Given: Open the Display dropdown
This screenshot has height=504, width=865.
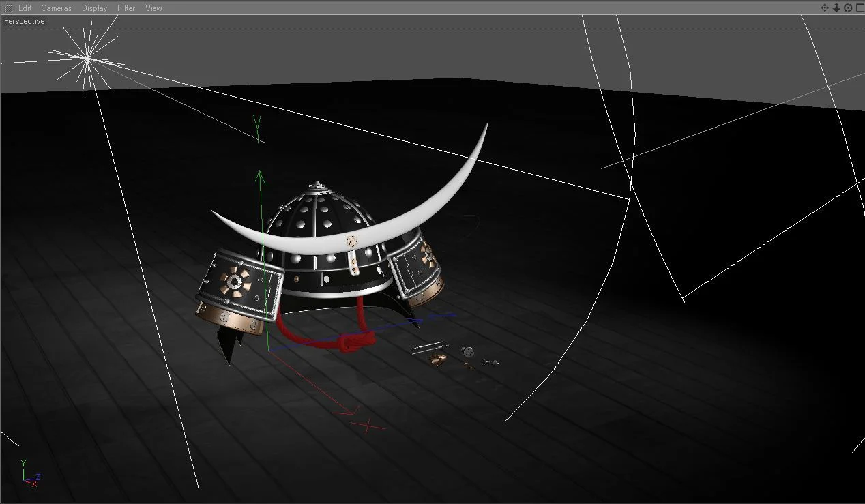Looking at the screenshot, I should point(93,8).
